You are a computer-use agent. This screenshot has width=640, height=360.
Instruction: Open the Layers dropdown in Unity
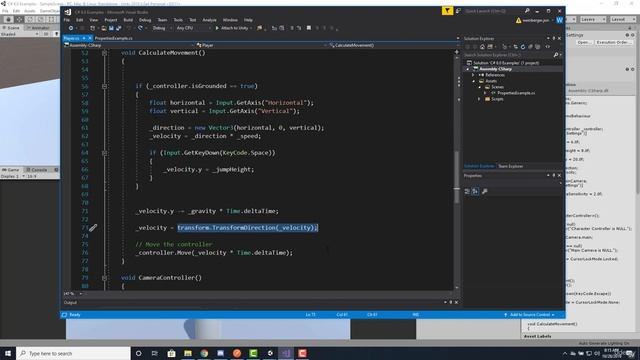pyautogui.click(x=592, y=19)
